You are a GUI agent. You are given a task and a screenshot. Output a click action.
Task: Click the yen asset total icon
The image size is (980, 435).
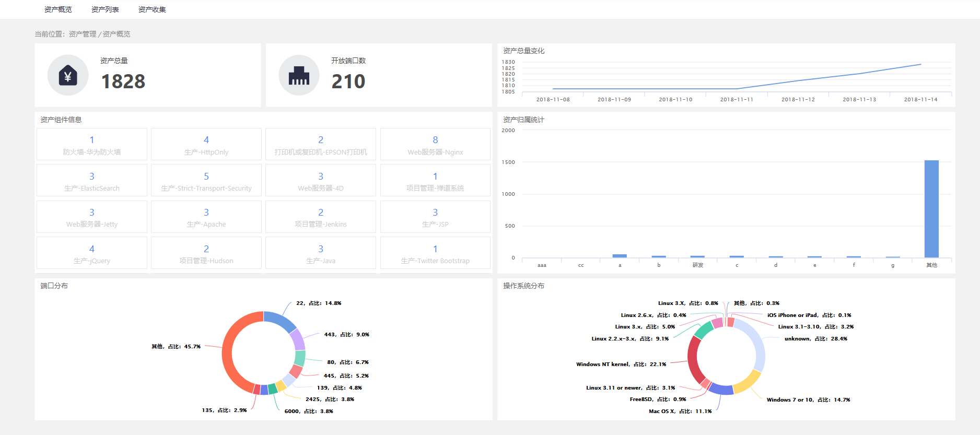[68, 75]
